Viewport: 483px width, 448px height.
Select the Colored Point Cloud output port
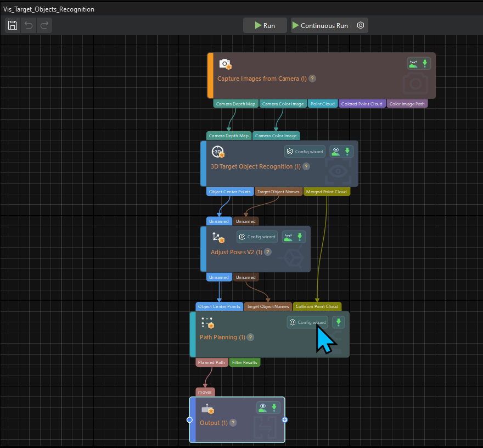point(362,104)
